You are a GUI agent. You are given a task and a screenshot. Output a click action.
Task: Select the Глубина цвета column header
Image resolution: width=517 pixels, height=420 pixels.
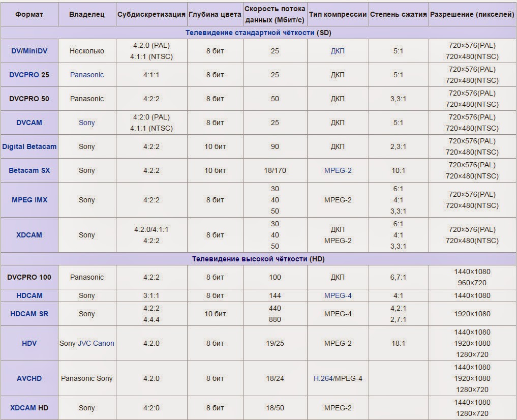(215, 15)
